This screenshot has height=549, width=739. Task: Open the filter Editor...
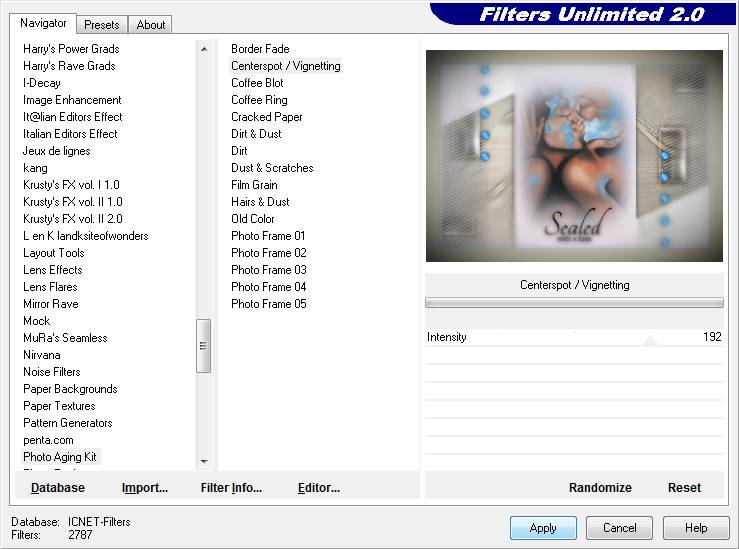coord(319,488)
